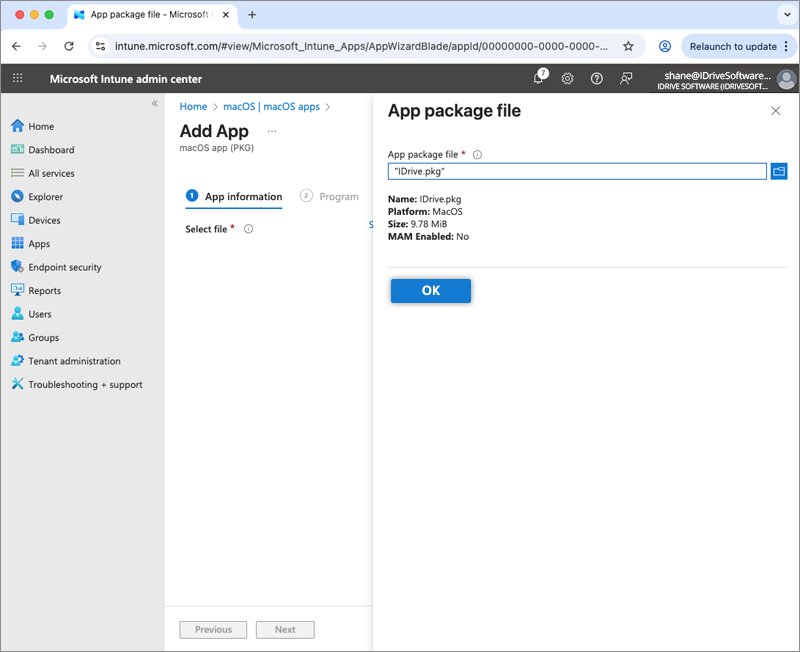The image size is (800, 652).
Task: Click the folder browse icon for package file
Action: (779, 172)
